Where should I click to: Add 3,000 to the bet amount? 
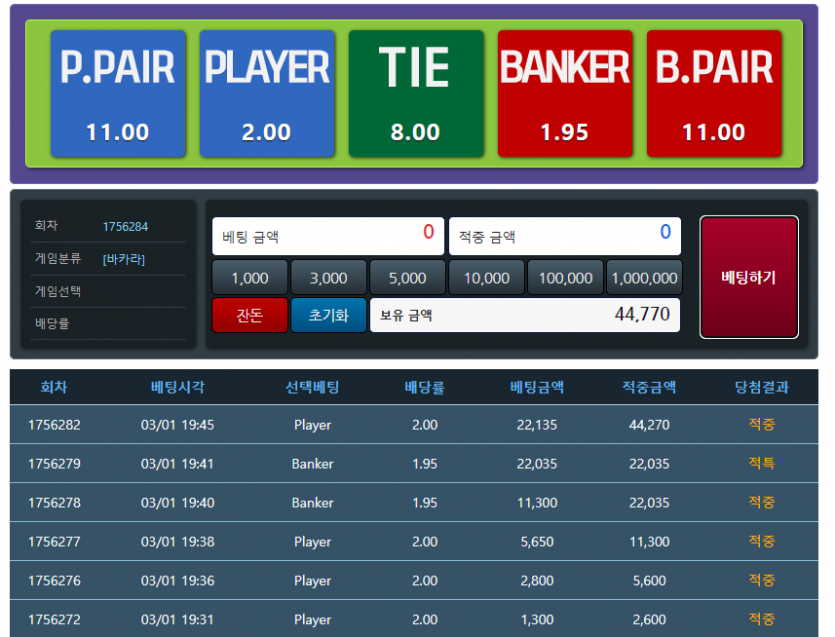pos(329,277)
